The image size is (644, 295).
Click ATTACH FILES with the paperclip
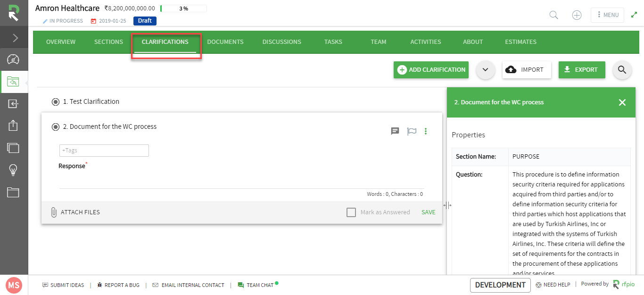click(75, 212)
